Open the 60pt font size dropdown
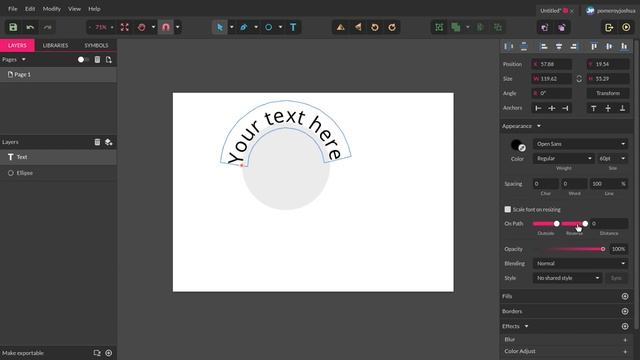This screenshot has height=360, width=640. (x=612, y=158)
